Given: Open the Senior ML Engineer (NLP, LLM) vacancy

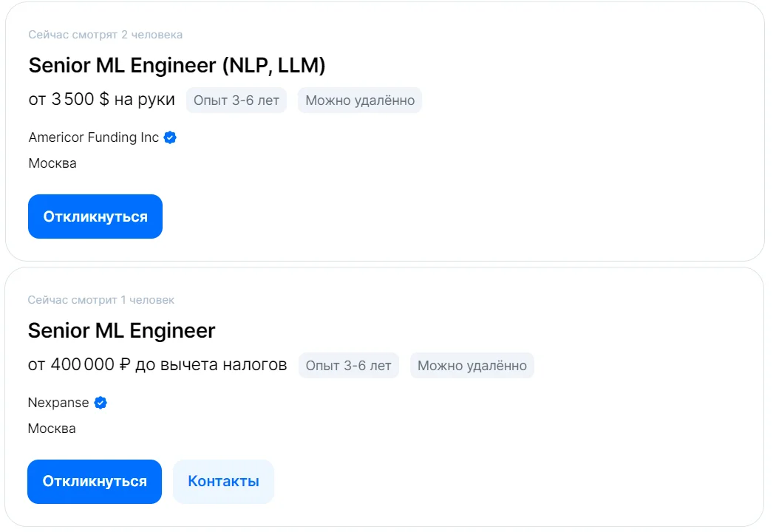Looking at the screenshot, I should 177,65.
